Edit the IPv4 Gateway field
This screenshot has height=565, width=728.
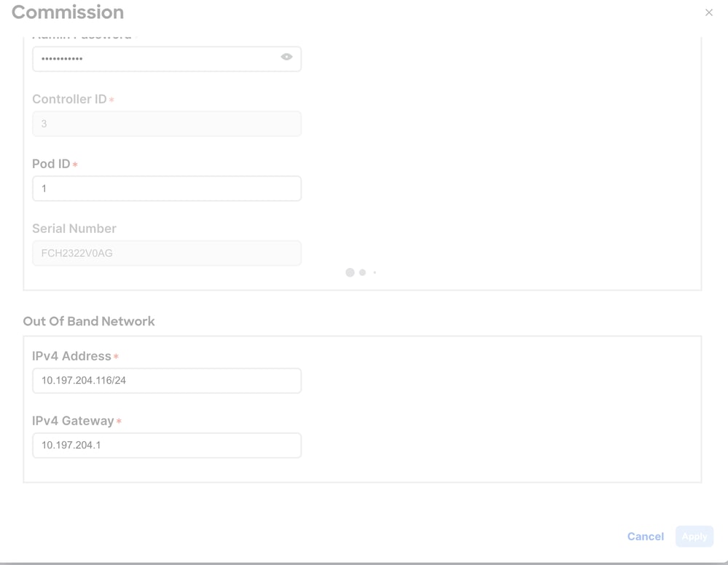pyautogui.click(x=166, y=446)
